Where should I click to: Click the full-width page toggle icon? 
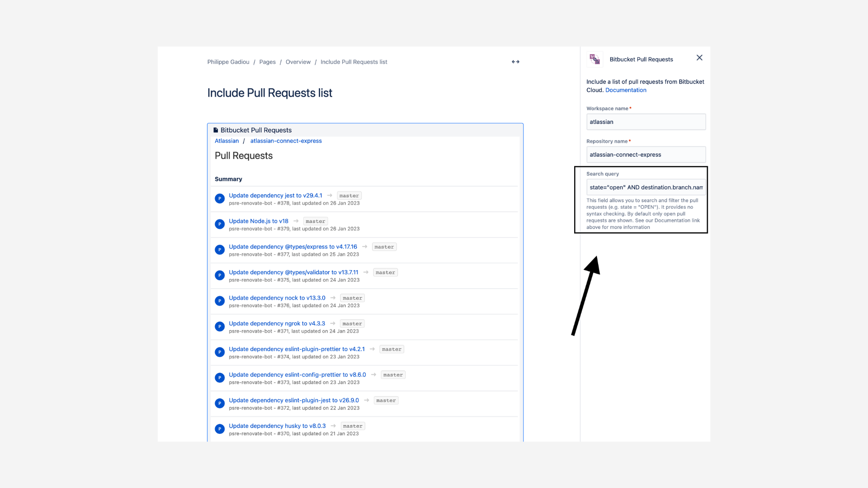click(515, 61)
